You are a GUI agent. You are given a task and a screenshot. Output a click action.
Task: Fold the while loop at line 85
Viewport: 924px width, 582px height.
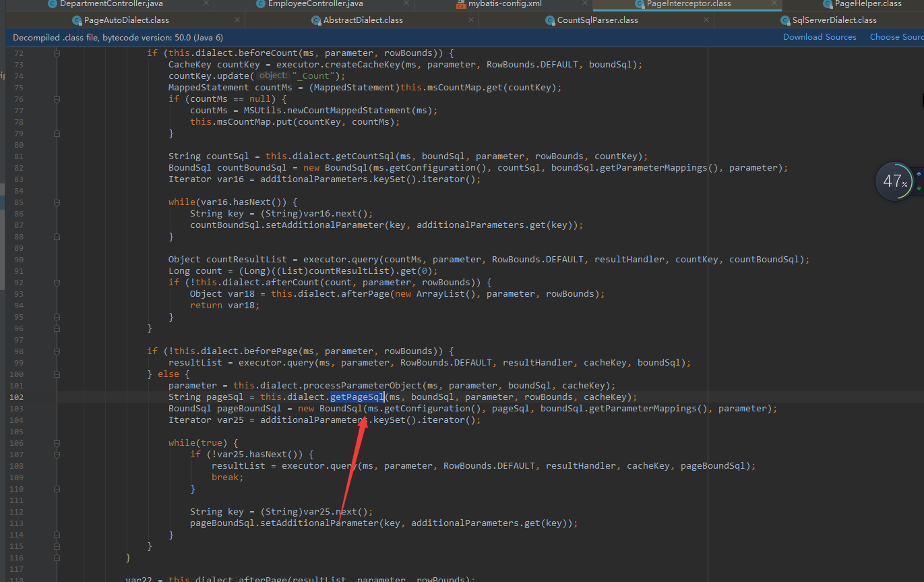click(x=57, y=202)
